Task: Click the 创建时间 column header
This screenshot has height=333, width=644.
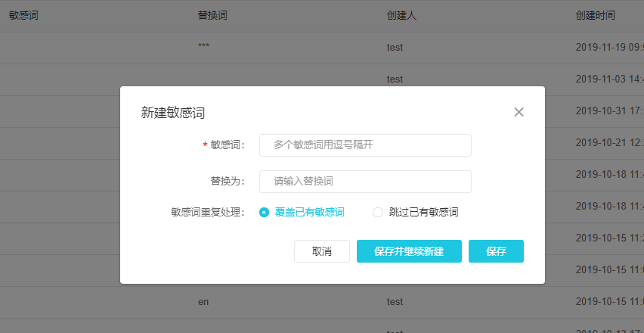Action: (595, 15)
